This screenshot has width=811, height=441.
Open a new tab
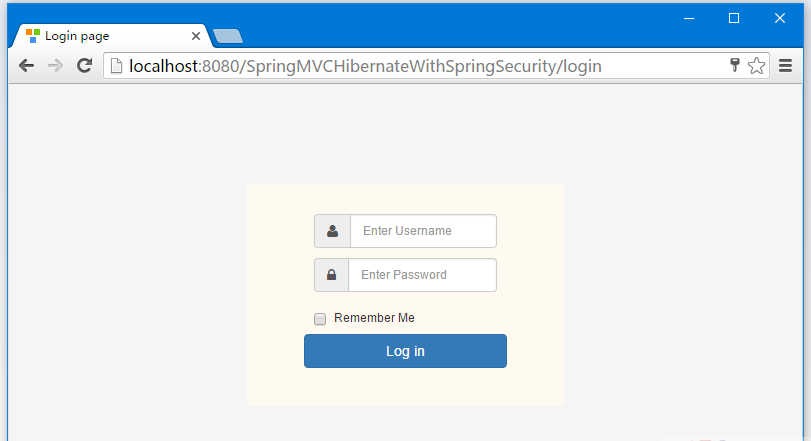pos(228,36)
